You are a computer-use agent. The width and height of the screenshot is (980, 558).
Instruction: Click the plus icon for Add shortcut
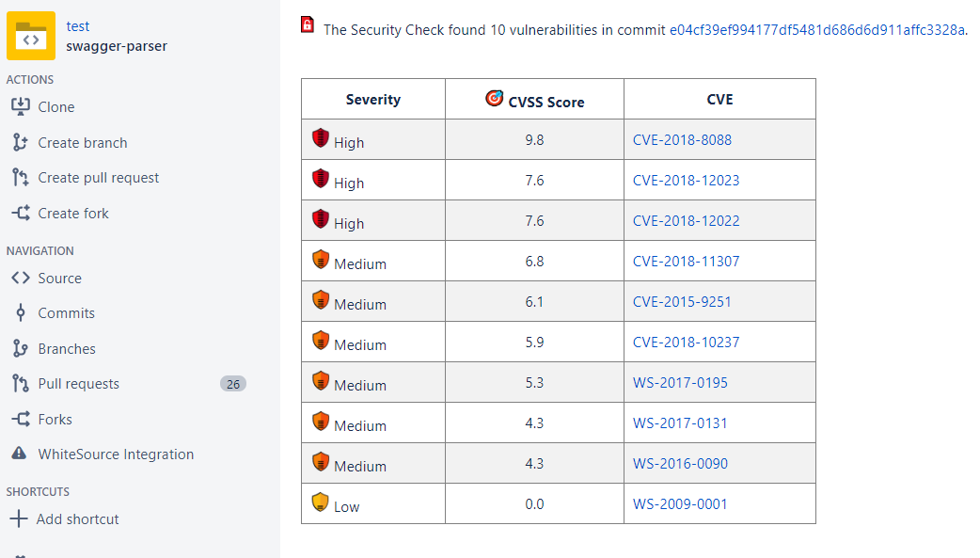18,518
